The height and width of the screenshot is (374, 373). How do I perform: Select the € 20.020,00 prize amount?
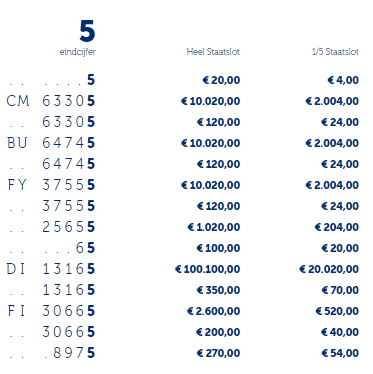[329, 269]
